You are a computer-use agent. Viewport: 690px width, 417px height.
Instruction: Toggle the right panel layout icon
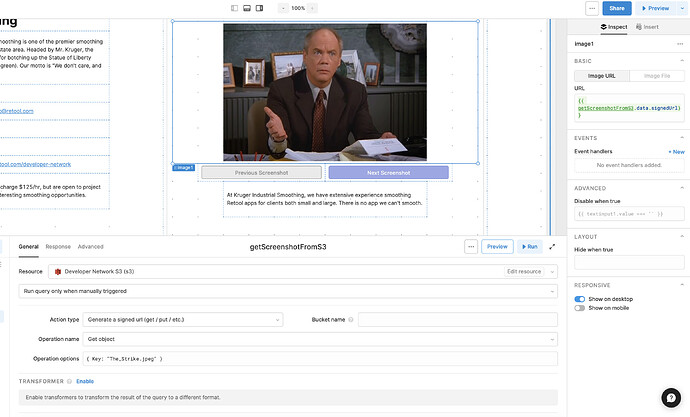(x=260, y=8)
